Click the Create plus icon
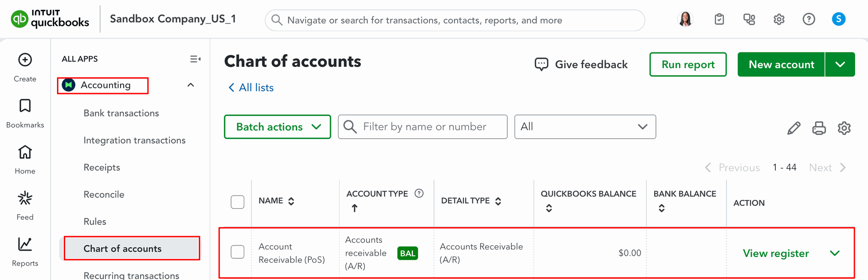 click(25, 60)
